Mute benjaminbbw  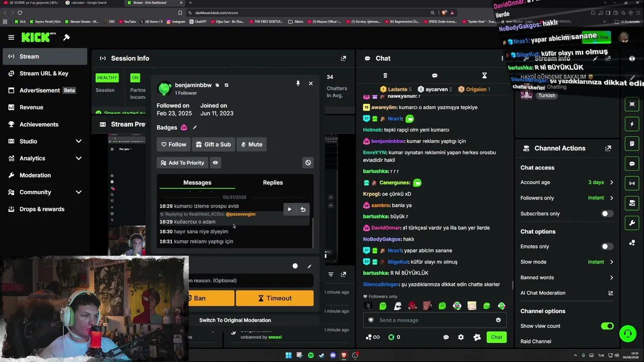(x=252, y=144)
